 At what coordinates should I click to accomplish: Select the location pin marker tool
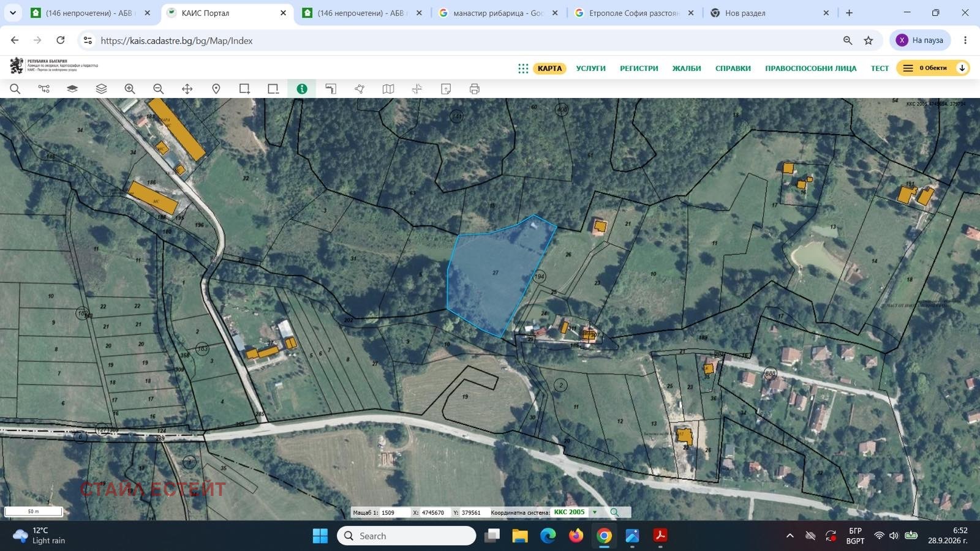click(x=216, y=89)
